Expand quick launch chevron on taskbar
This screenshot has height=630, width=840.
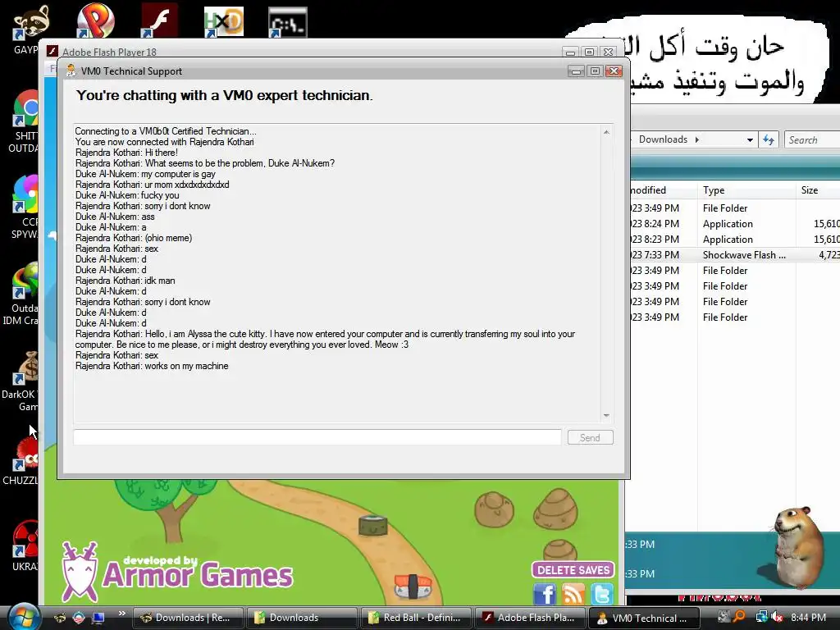click(121, 614)
